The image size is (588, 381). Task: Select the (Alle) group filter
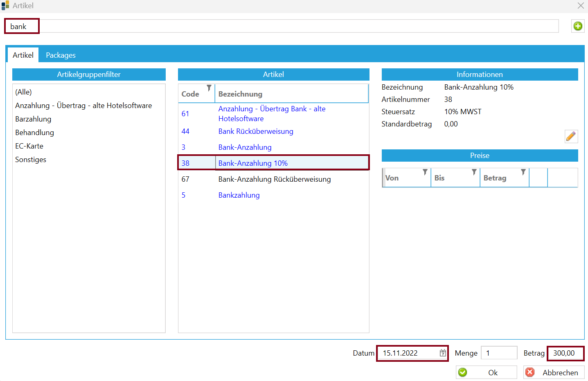click(23, 92)
